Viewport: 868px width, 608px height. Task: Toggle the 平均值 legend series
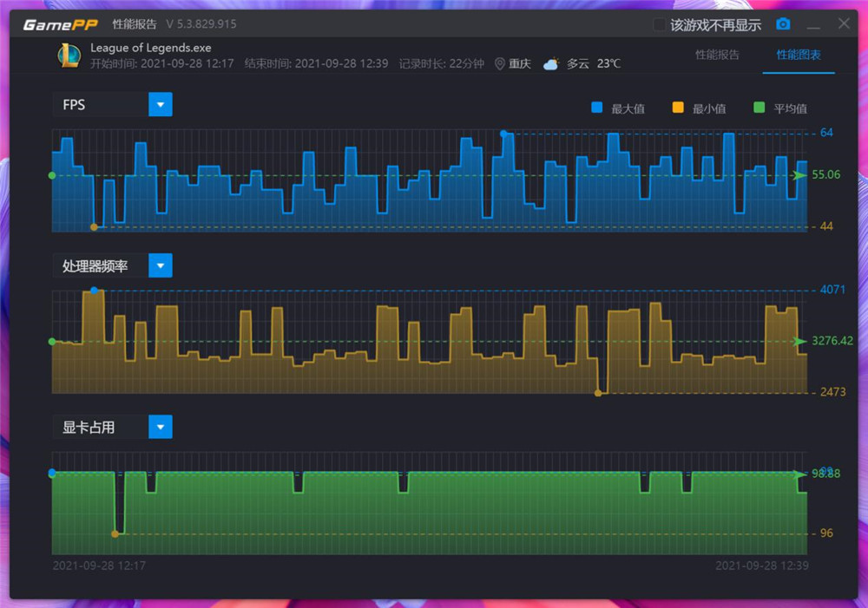pyautogui.click(x=759, y=108)
